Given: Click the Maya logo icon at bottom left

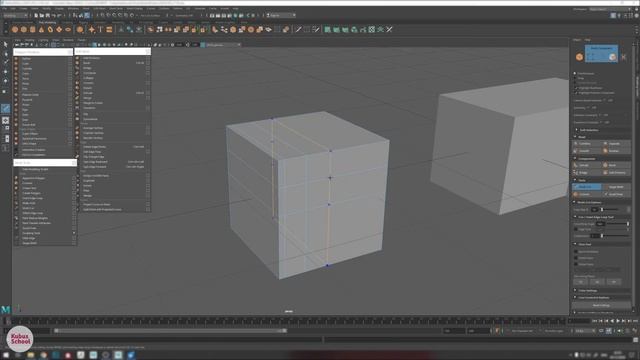Looking at the screenshot, I should click(x=5, y=310).
